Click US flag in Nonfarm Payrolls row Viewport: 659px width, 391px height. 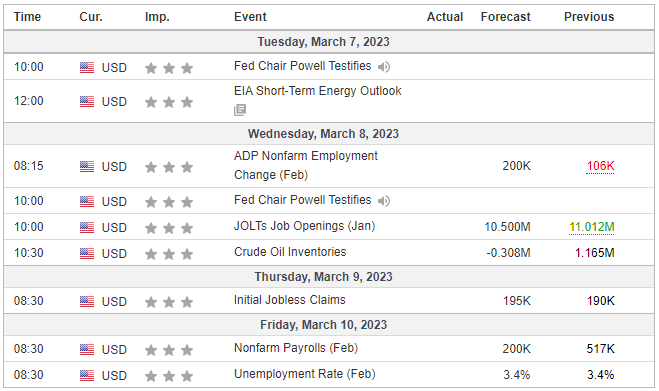87,349
